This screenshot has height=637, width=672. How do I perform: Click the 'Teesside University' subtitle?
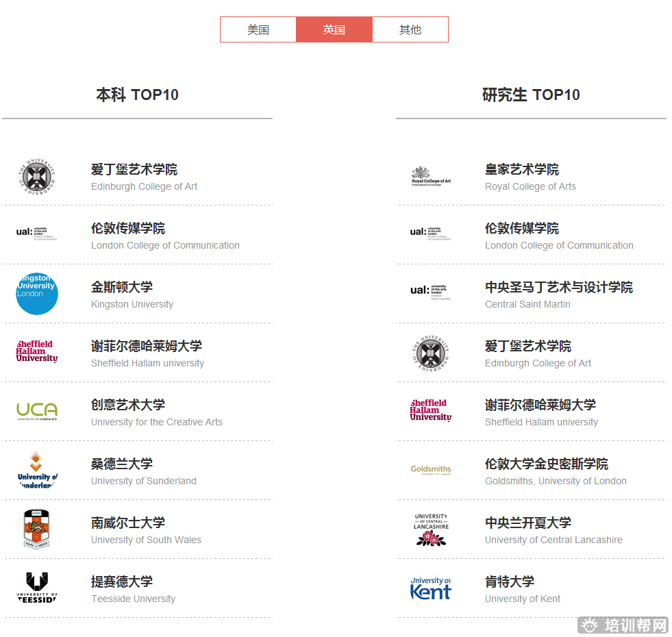[133, 599]
